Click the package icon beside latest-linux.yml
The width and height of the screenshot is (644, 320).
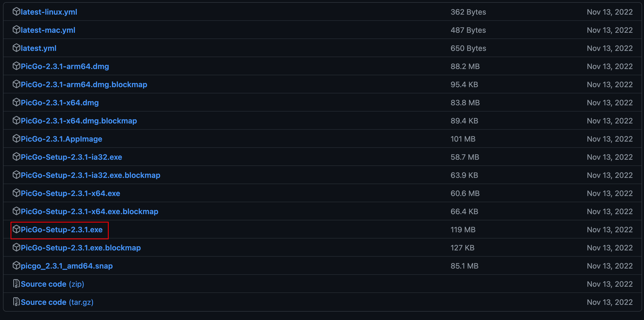16,12
